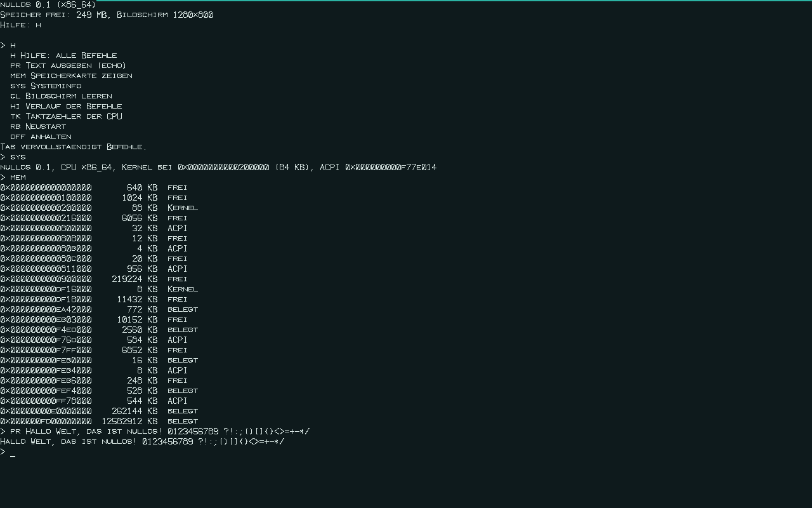Image resolution: width=812 pixels, height=508 pixels.
Task: Click the 'off anhalten' help entry
Action: point(41,137)
